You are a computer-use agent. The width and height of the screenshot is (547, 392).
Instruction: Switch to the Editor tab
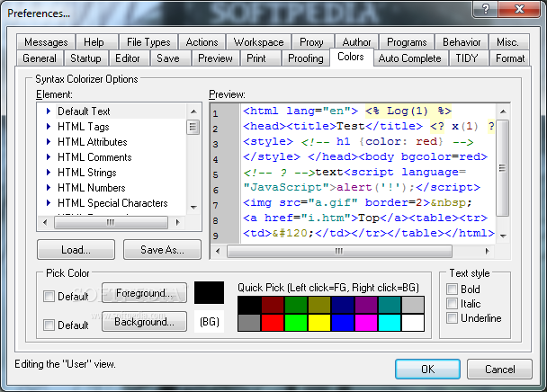click(x=128, y=58)
